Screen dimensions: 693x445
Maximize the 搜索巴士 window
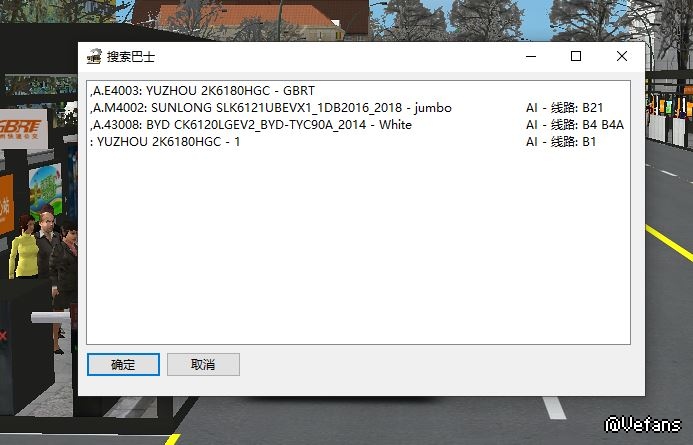(576, 56)
